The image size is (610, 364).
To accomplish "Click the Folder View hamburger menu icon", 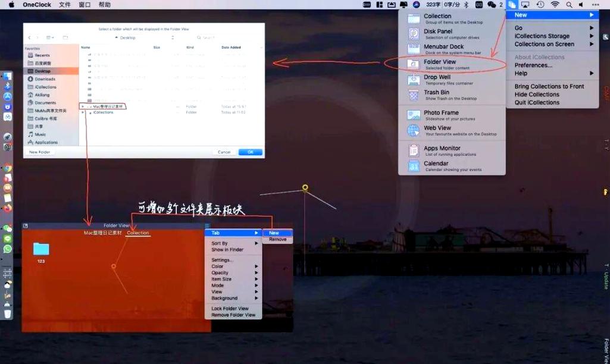I will tap(207, 225).
